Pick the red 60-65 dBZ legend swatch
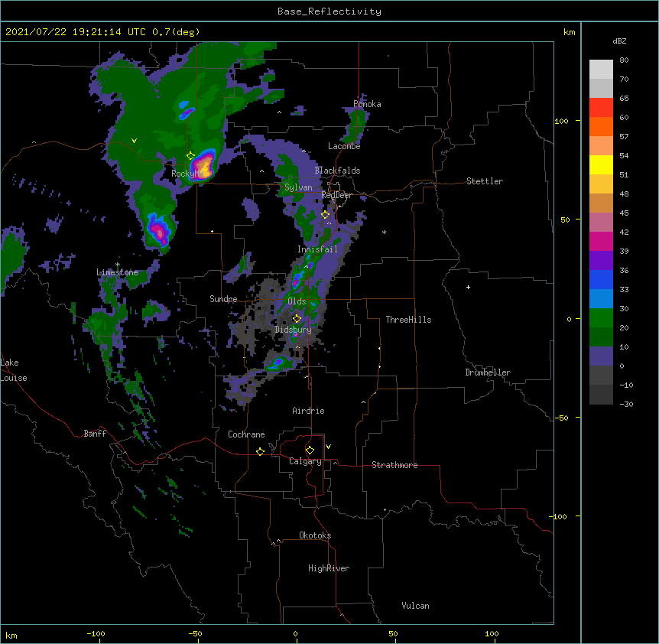 [601, 108]
